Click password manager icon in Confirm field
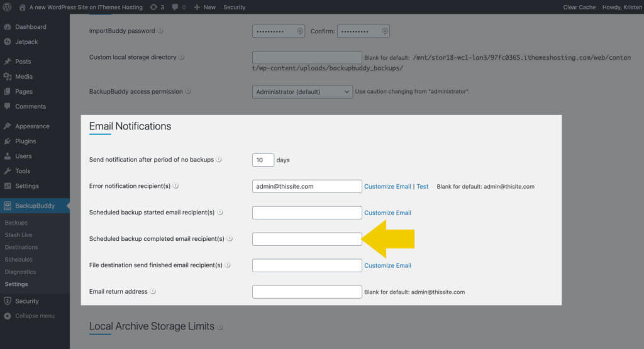 click(x=384, y=31)
